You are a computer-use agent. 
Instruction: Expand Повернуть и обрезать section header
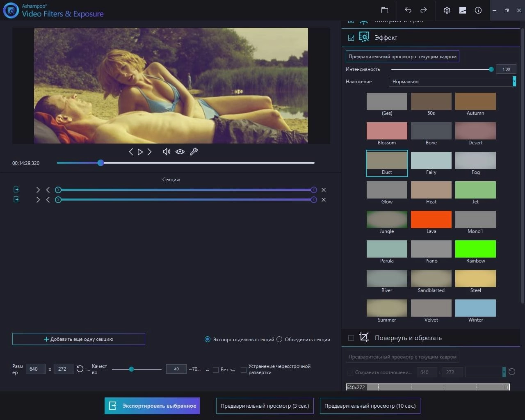click(x=431, y=338)
